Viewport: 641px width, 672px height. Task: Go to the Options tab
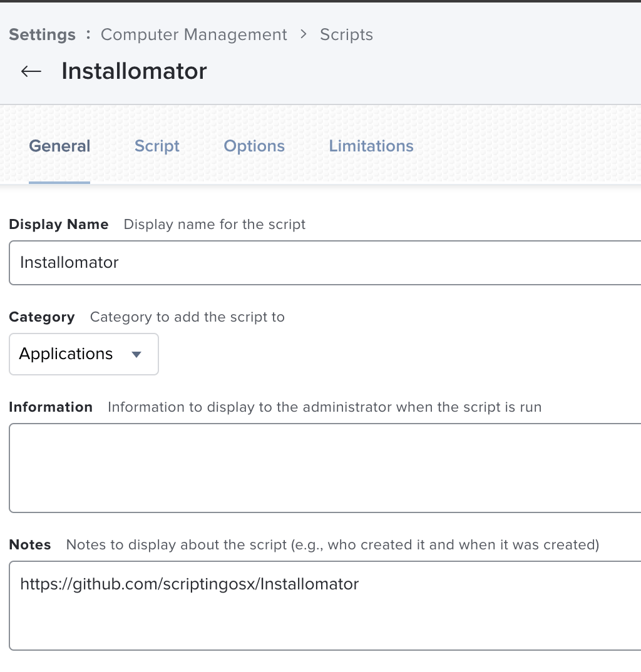point(254,146)
